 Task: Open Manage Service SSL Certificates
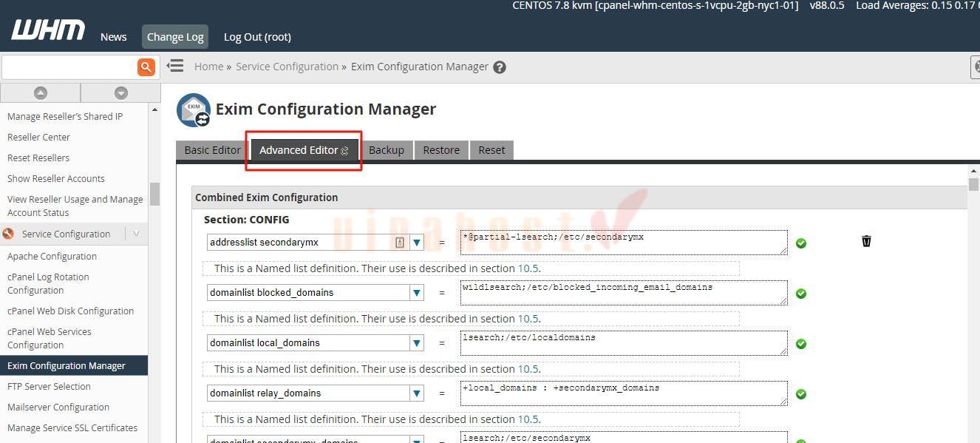pos(72,427)
